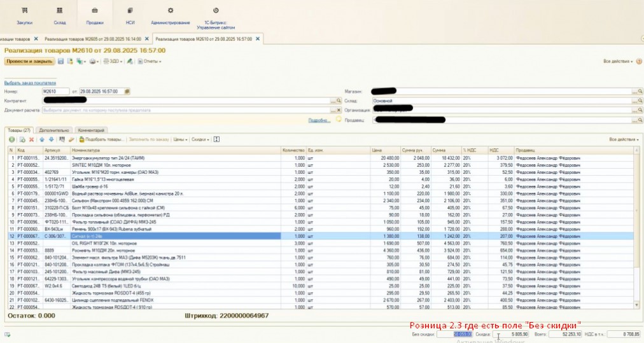644x343 pixels.
Task: Add a new row with the green plus icon
Action: point(11,139)
